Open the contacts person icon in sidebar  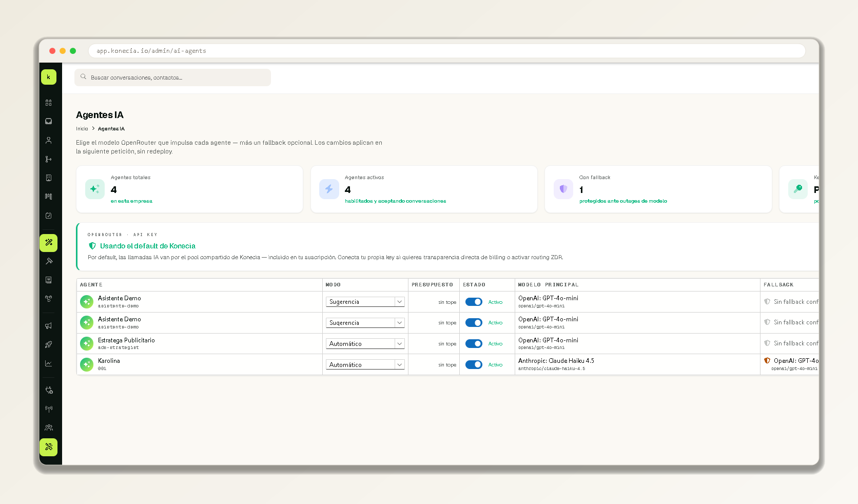(49, 140)
